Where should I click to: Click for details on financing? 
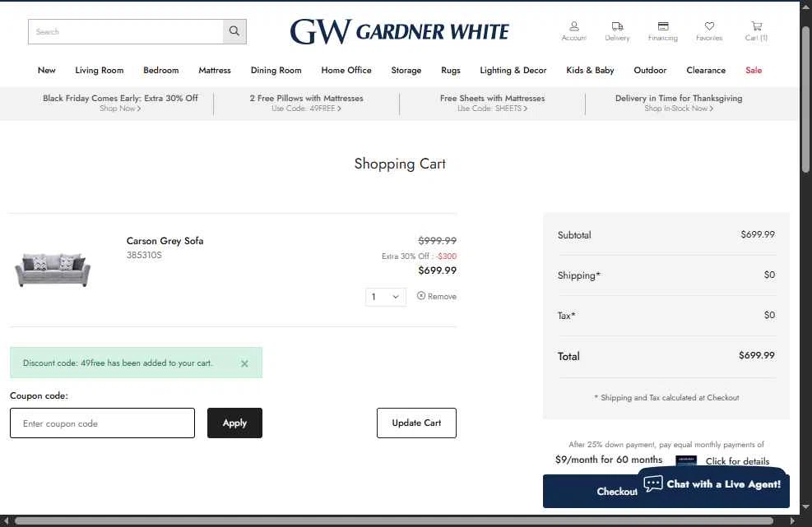(x=737, y=460)
